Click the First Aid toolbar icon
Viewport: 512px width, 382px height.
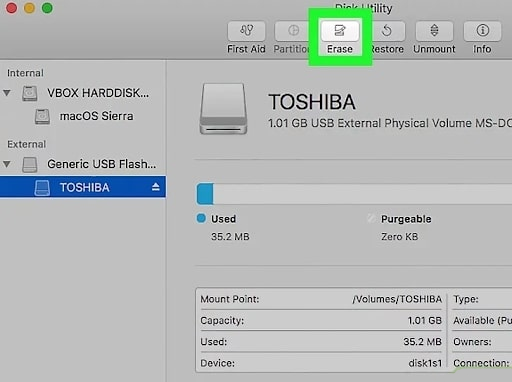click(x=246, y=31)
